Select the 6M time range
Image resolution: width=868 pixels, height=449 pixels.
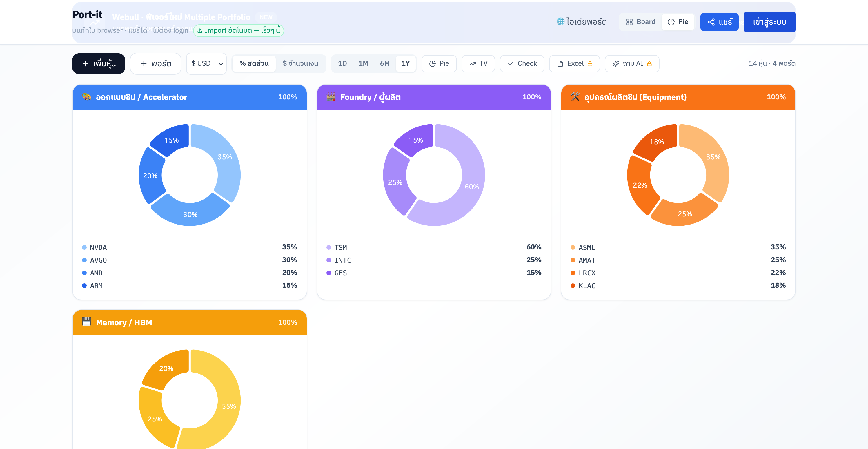[385, 64]
